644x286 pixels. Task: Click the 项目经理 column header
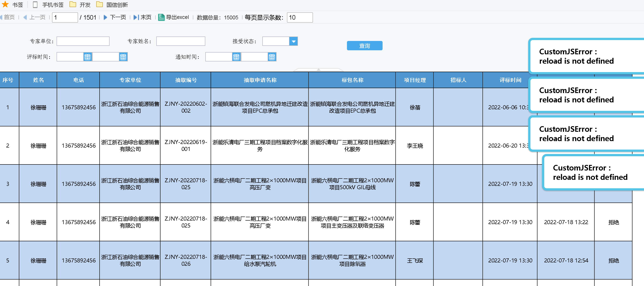415,80
